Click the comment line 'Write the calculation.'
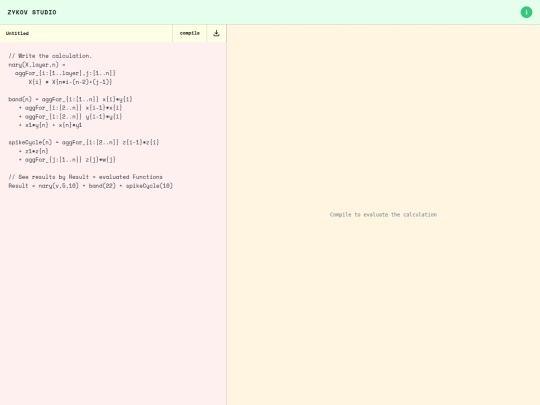 [50, 56]
